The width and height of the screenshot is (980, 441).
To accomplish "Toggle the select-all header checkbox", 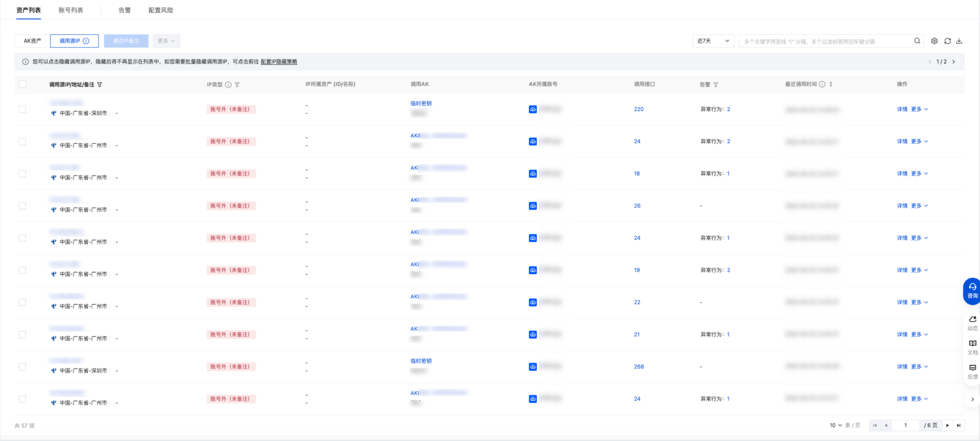I will [23, 84].
